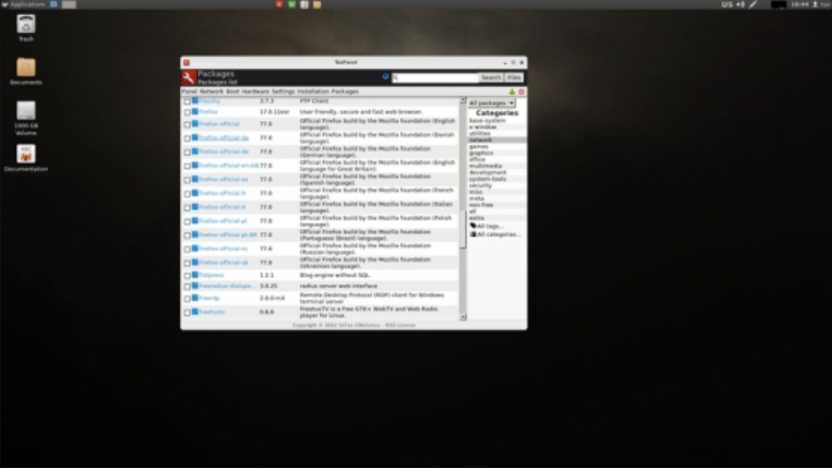Open the Hardware menu
The image size is (832, 468).
(x=255, y=91)
